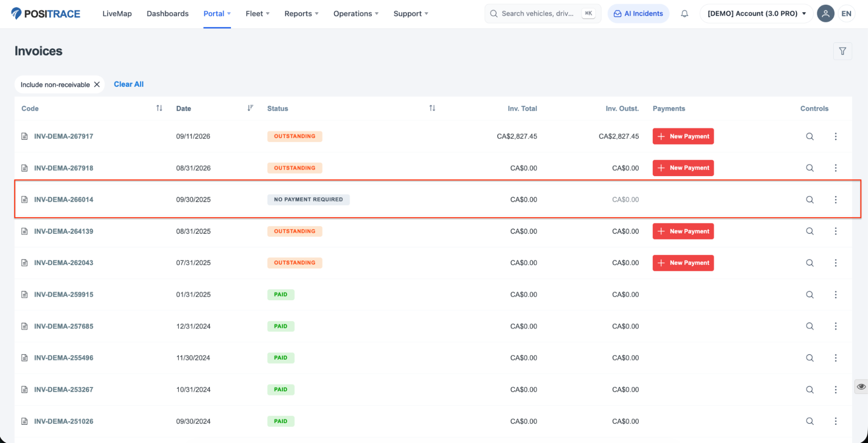Click New Payment for INV-DEMA-267918
The width and height of the screenshot is (868, 443).
coord(683,168)
